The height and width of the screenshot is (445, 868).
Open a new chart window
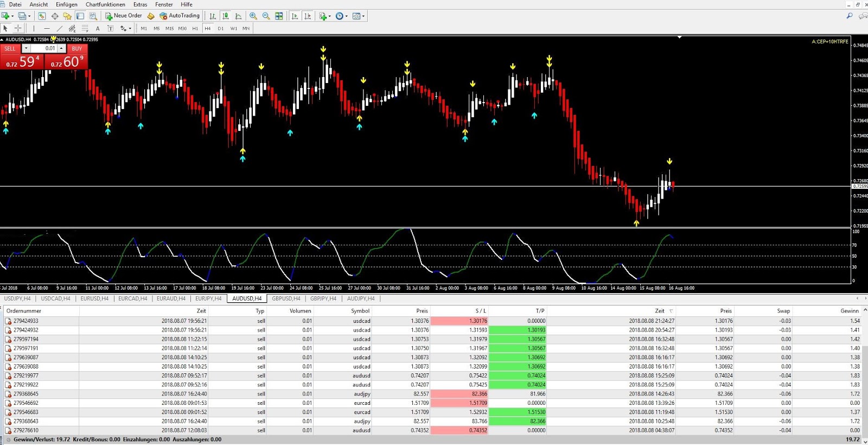pyautogui.click(x=5, y=16)
